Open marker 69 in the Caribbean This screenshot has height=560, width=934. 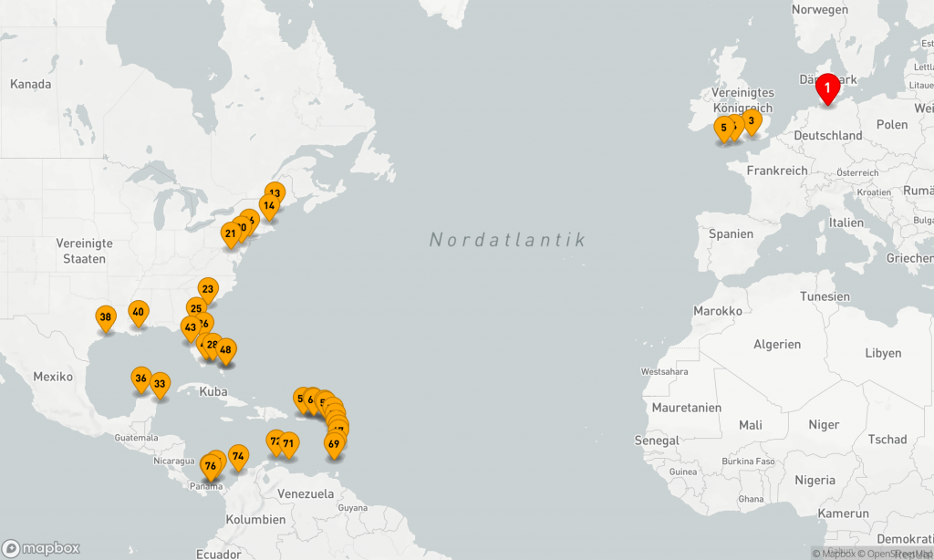[334, 444]
